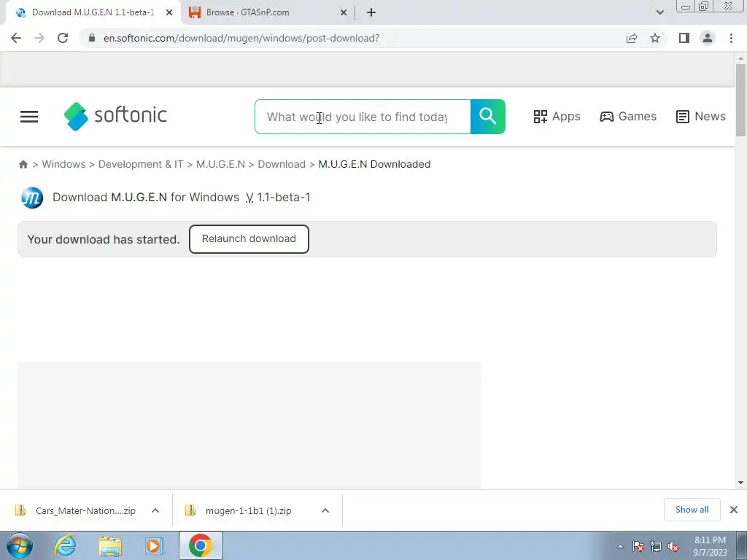This screenshot has width=747, height=560.
Task: Open the Chrome profile menu
Action: pos(708,38)
